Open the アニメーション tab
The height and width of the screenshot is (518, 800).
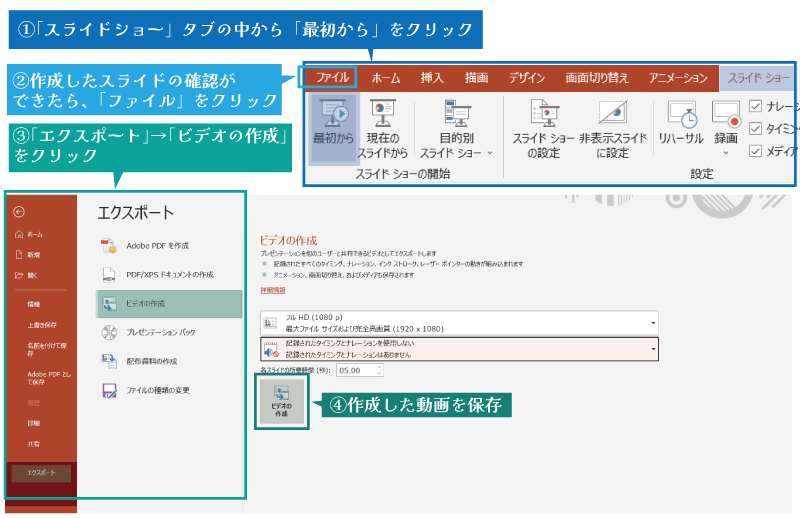click(678, 78)
